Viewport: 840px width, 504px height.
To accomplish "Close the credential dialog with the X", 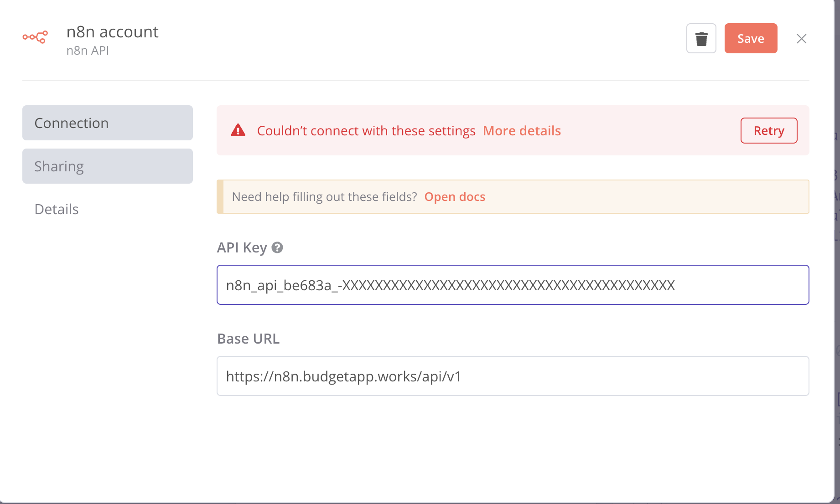I will click(801, 39).
